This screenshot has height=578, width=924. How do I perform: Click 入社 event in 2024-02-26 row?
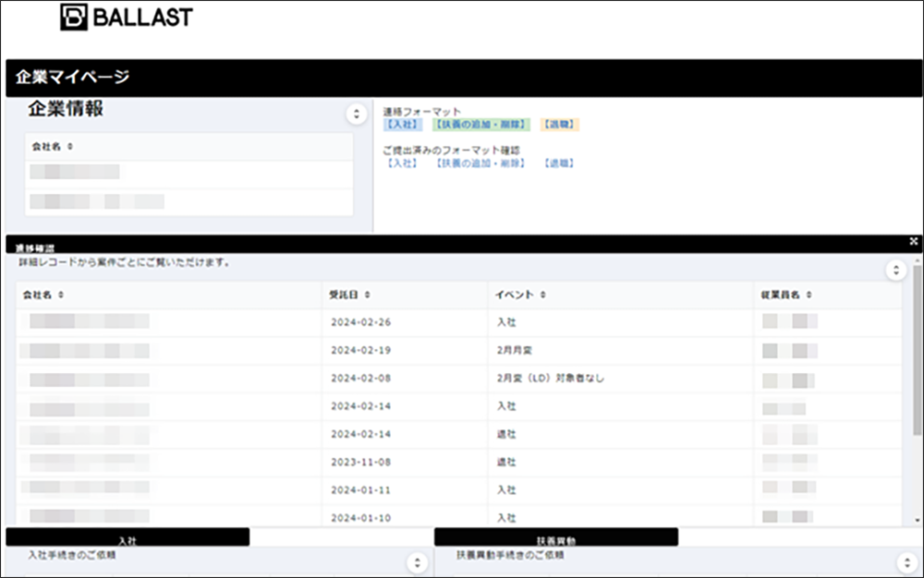coord(621,322)
